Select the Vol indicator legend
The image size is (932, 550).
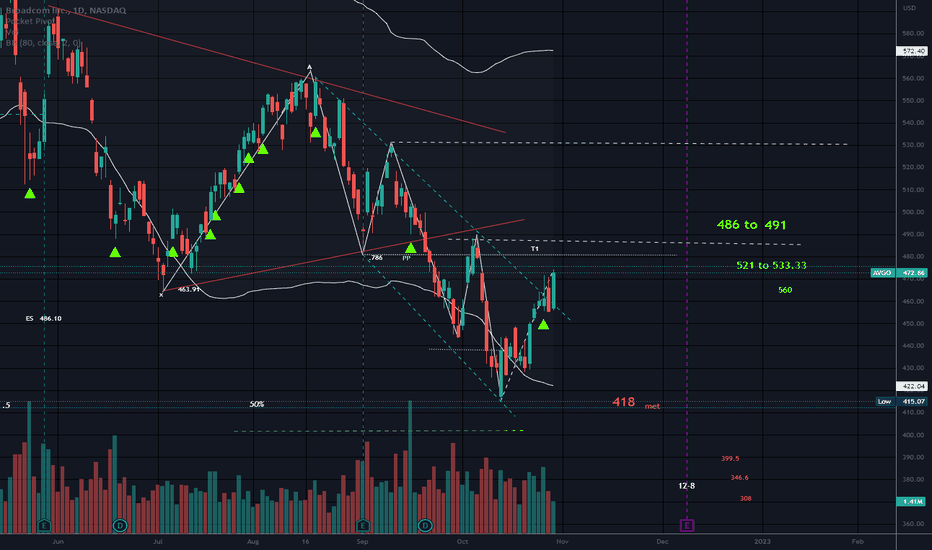point(10,32)
